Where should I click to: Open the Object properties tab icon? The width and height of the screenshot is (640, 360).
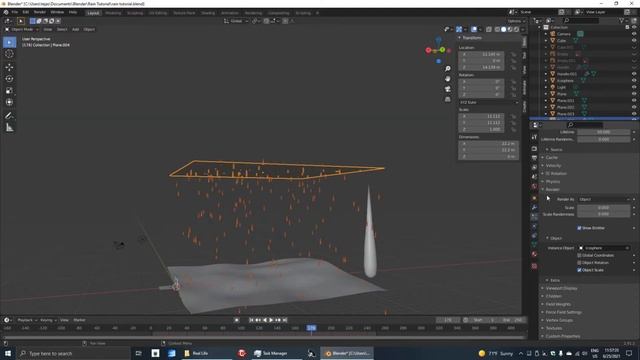click(x=534, y=198)
